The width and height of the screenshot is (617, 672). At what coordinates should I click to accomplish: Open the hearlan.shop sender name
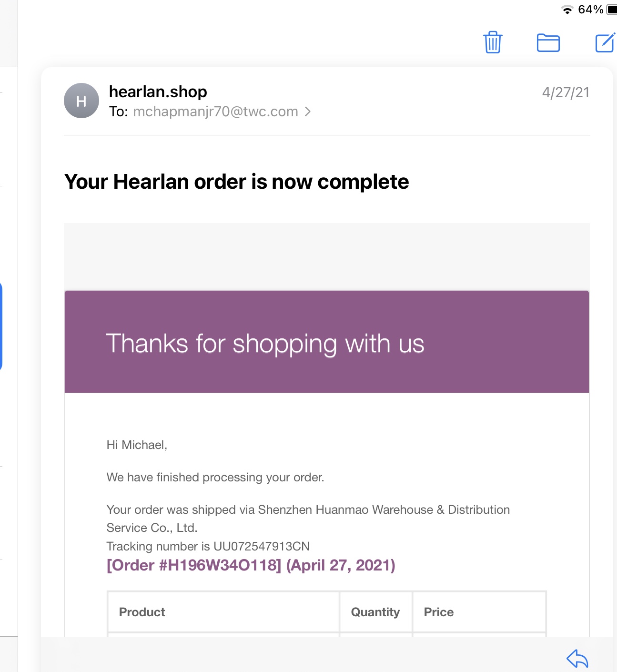pos(158,92)
